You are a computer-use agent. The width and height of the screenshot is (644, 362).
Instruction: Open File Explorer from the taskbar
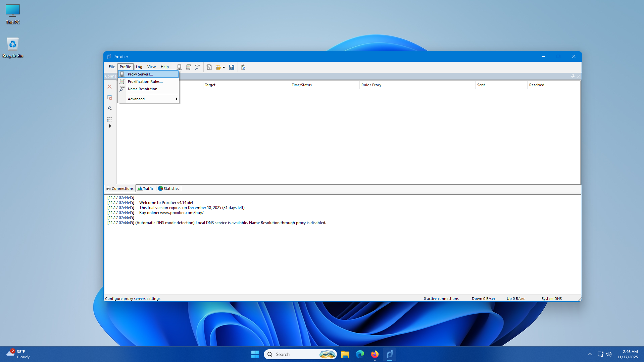(345, 354)
